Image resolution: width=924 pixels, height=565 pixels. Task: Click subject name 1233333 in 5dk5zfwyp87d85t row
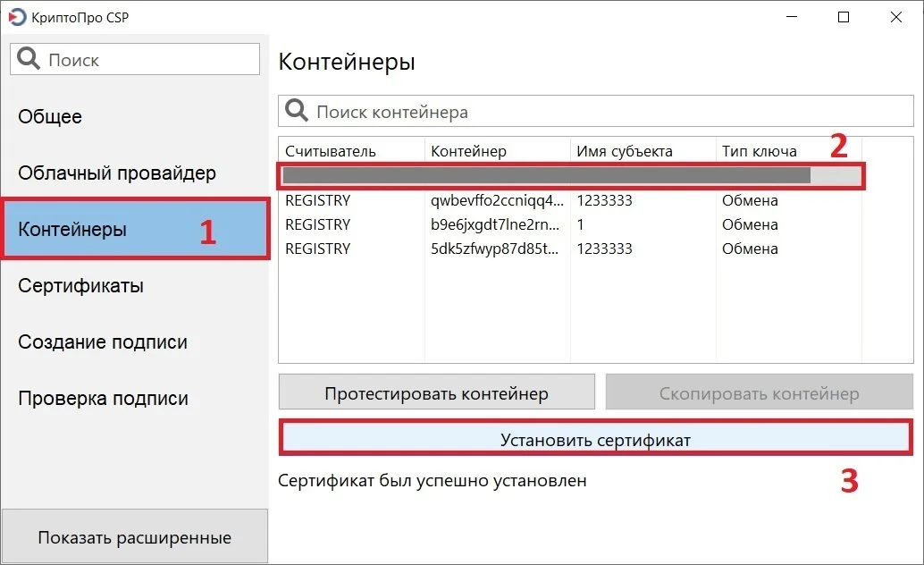605,249
